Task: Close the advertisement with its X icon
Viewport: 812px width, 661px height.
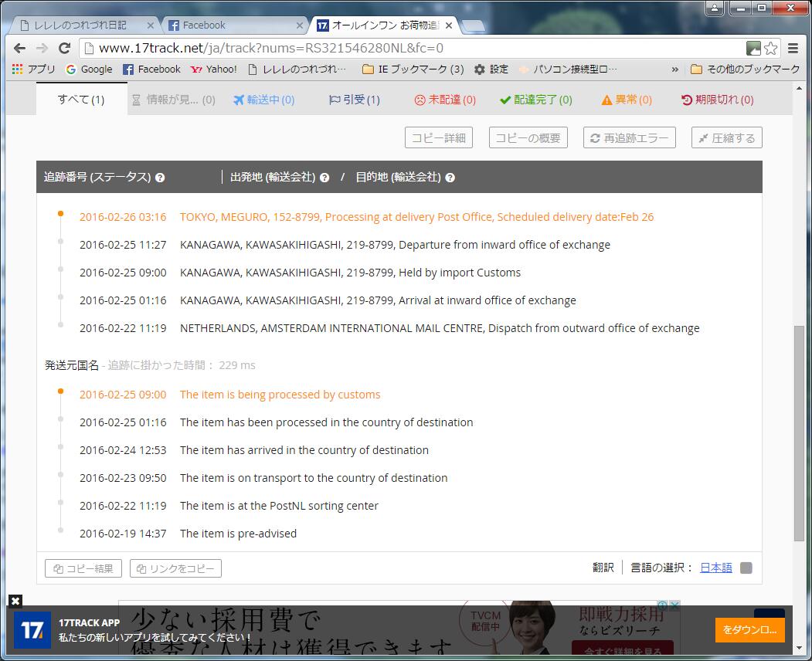Action: click(674, 605)
